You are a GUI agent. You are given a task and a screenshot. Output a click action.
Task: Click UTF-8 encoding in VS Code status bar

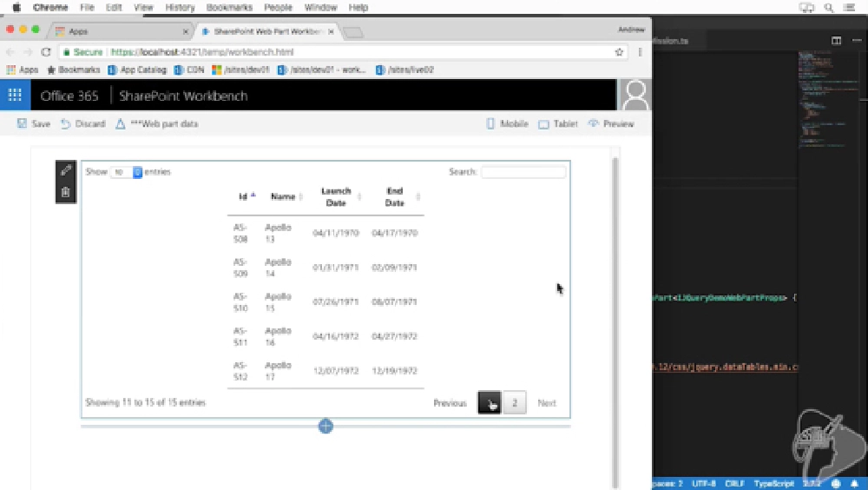click(704, 484)
